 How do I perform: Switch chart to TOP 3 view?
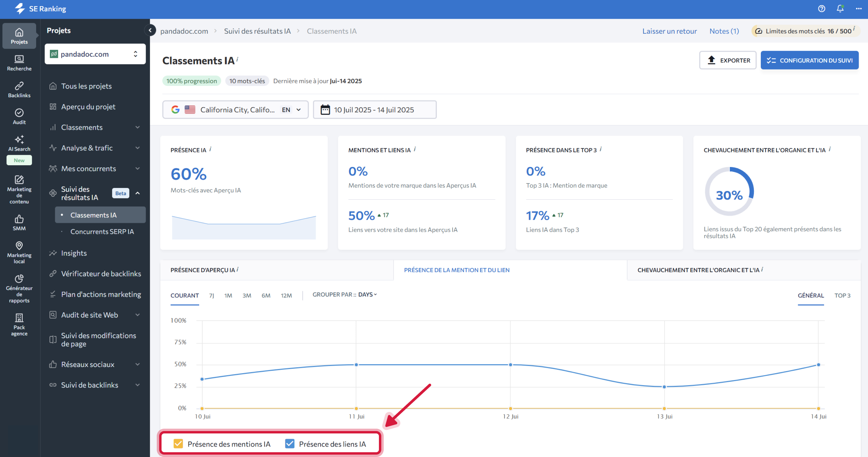point(842,295)
